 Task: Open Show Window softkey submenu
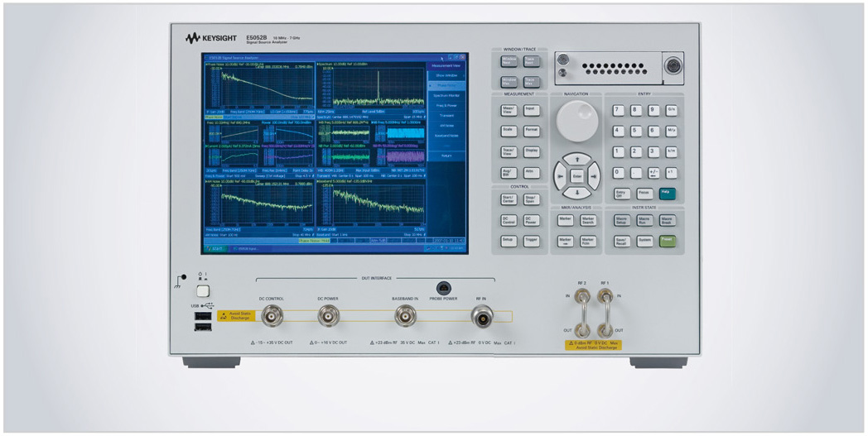tap(446, 75)
